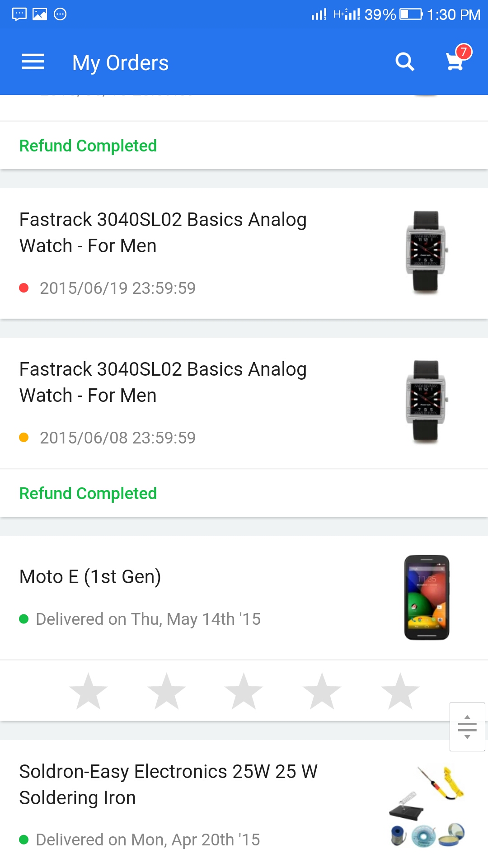Rate Moto E one star

coord(89,691)
